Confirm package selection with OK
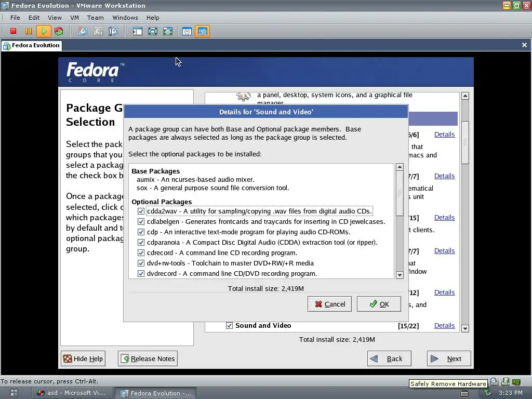Image resolution: width=532 pixels, height=399 pixels. coord(379,304)
